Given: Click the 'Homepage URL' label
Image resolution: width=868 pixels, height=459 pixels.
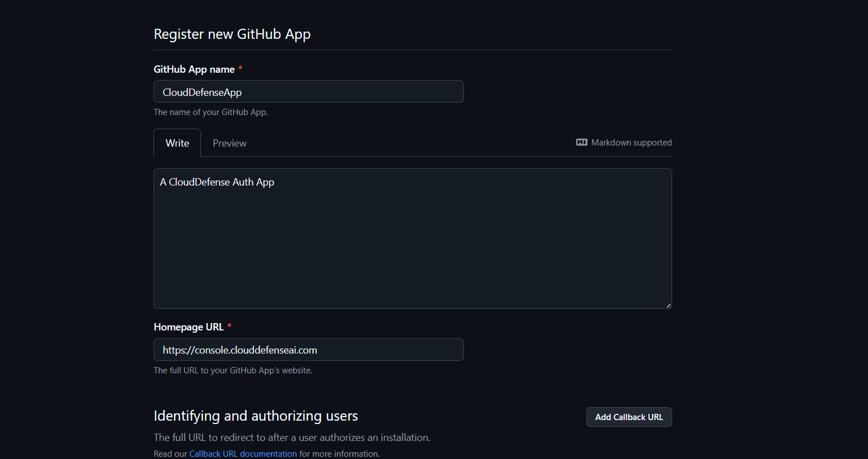Looking at the screenshot, I should coord(188,327).
